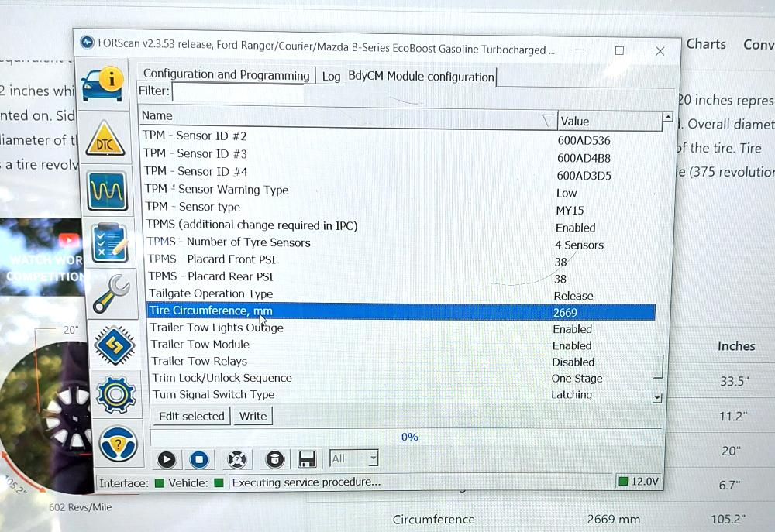Select the Tire Circumference, mm row

401,312
